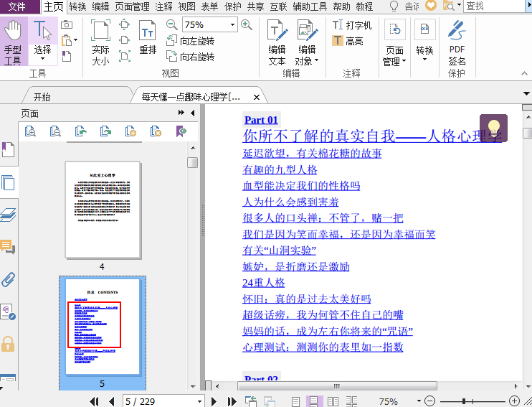Go to the last page button

(232, 401)
